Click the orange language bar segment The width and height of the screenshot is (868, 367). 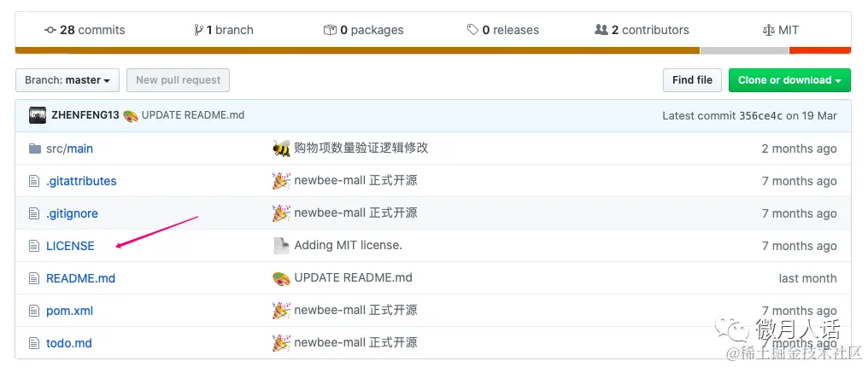click(x=357, y=50)
